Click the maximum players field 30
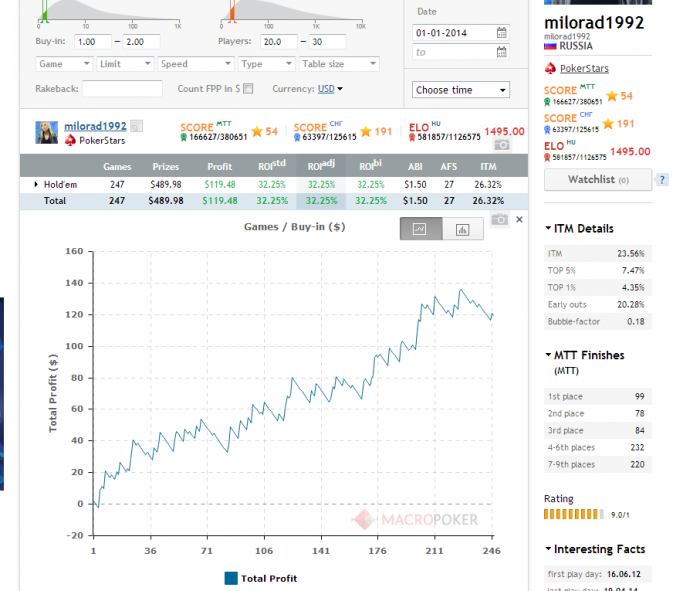Viewport: 700px width, 591px height. 328,42
